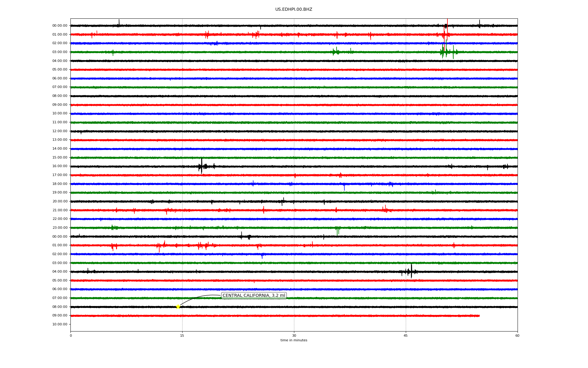Click the yellow star earthquake marker
This screenshot has width=588, height=368.
[x=178, y=307]
